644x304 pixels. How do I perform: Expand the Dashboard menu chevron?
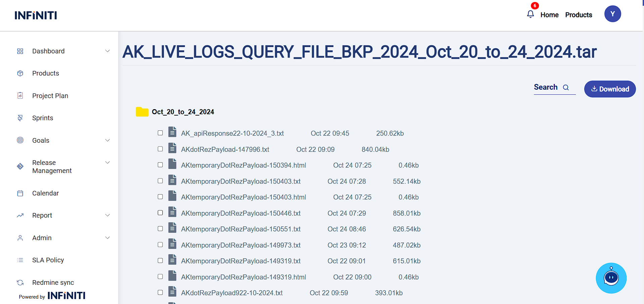(x=107, y=51)
